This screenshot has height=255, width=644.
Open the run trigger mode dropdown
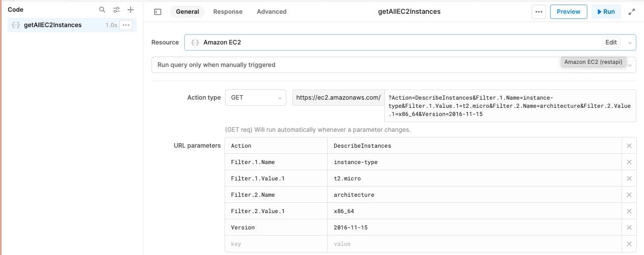(x=629, y=65)
